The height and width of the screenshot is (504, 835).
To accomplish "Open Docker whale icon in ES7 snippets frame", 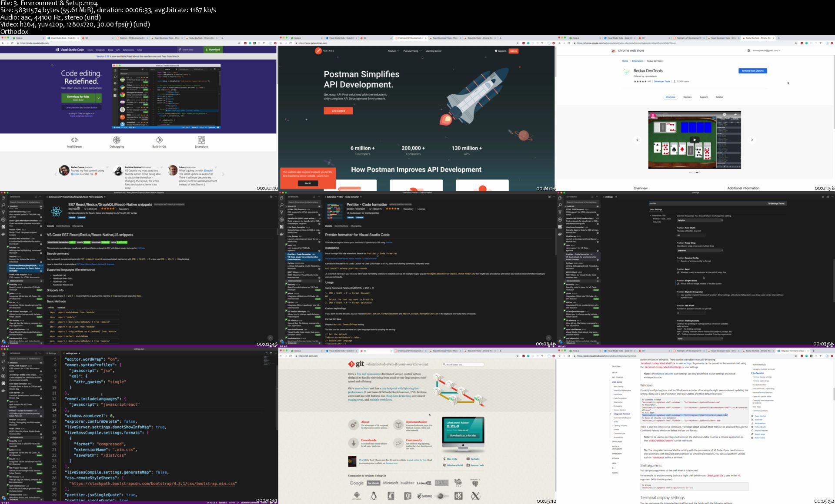I will 3,234.
